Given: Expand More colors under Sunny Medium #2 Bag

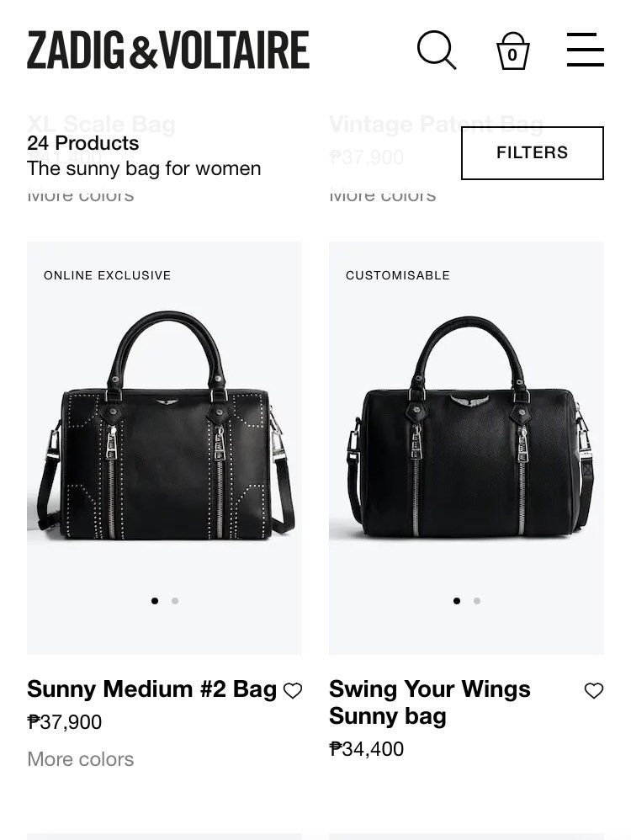Looking at the screenshot, I should pos(81,759).
